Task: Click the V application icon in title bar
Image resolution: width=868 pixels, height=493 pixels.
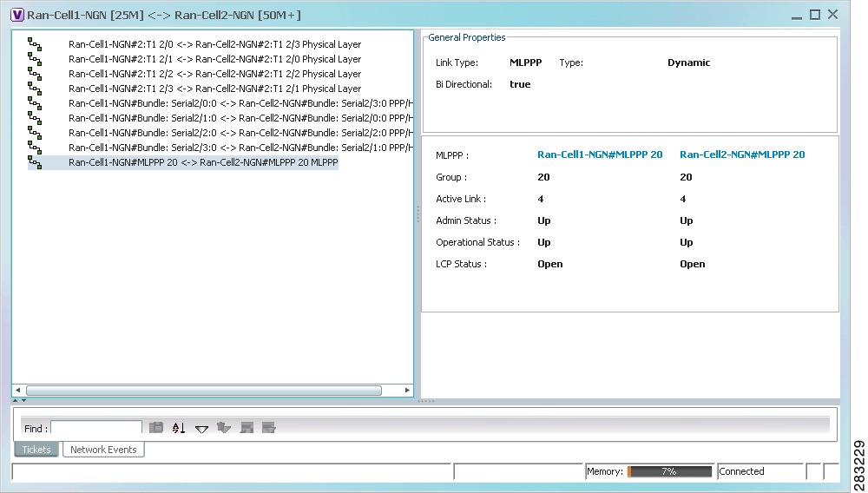Action: pos(17,15)
